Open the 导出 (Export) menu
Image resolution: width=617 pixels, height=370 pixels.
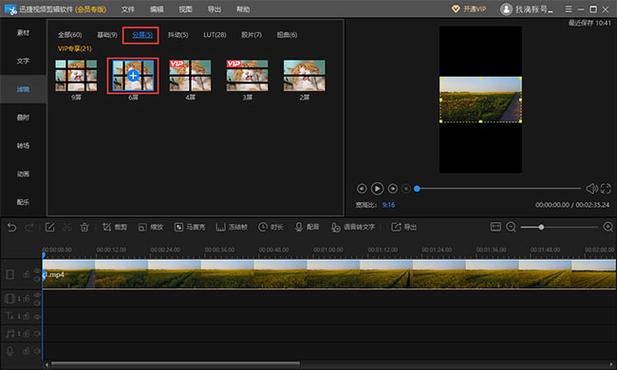click(x=214, y=9)
